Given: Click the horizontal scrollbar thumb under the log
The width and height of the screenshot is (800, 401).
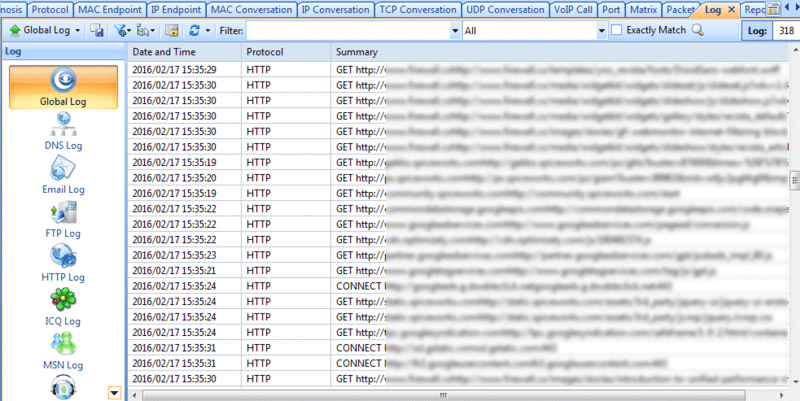Looking at the screenshot, I should click(443, 395).
